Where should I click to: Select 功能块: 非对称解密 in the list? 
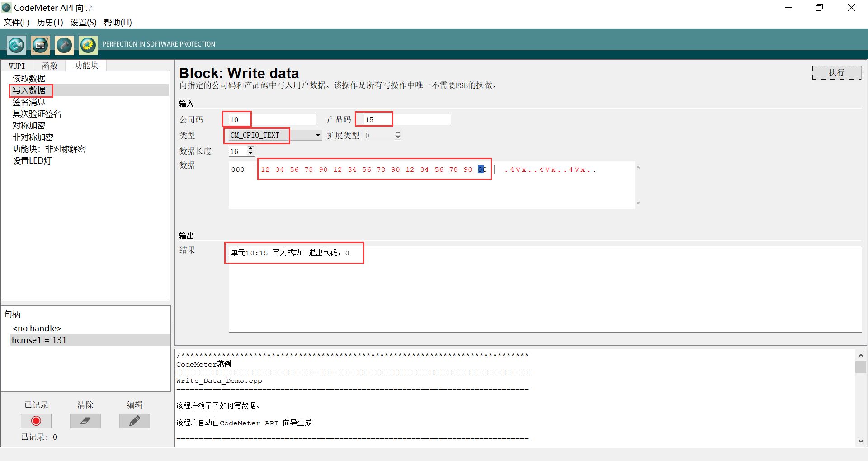pos(85,149)
